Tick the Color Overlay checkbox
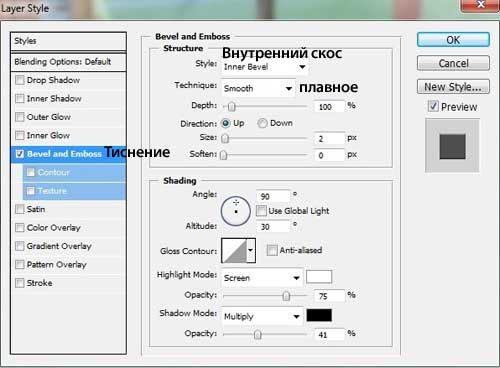Image resolution: width=500 pixels, height=368 pixels. (20, 228)
